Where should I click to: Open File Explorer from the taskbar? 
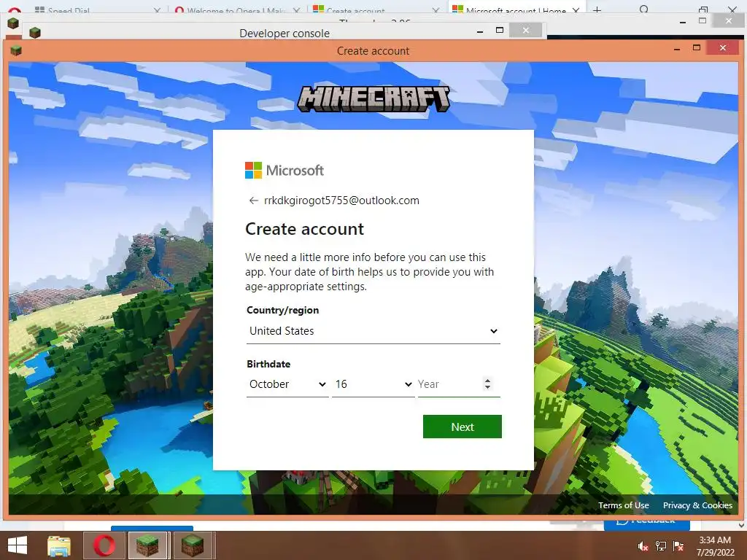click(x=59, y=545)
